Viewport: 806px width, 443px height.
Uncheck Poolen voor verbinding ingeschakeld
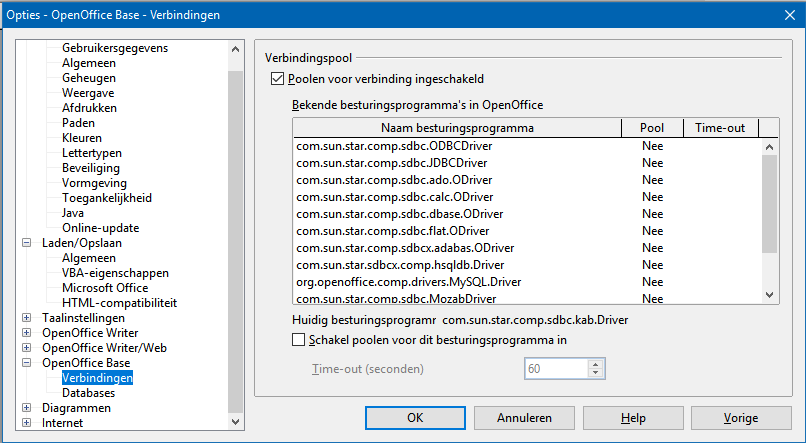point(278,78)
